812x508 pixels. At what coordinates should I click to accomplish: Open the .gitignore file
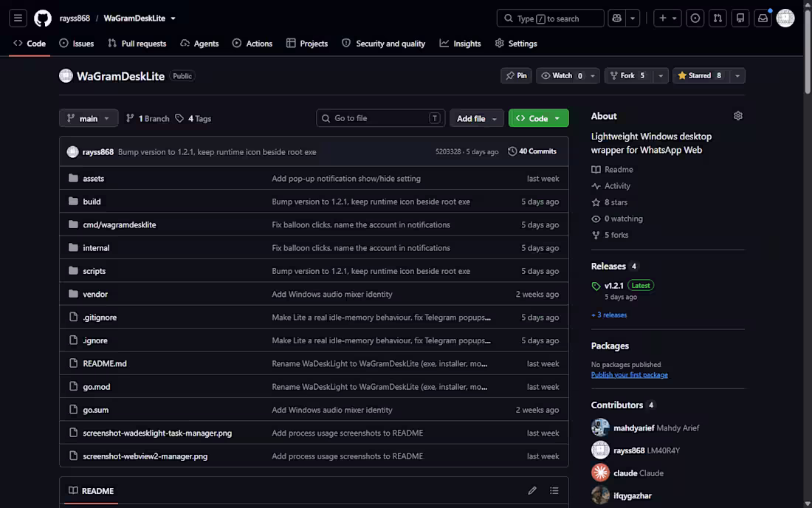click(x=100, y=317)
